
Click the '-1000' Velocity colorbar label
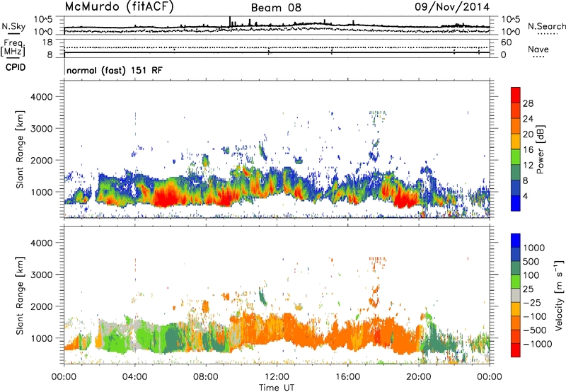pos(537,344)
